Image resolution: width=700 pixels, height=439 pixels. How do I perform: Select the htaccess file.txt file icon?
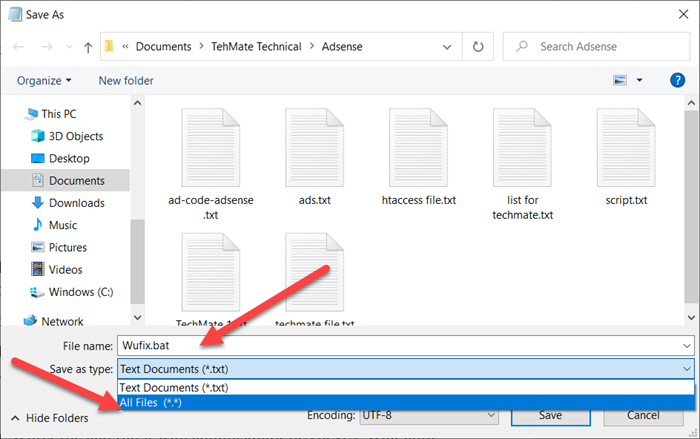418,147
